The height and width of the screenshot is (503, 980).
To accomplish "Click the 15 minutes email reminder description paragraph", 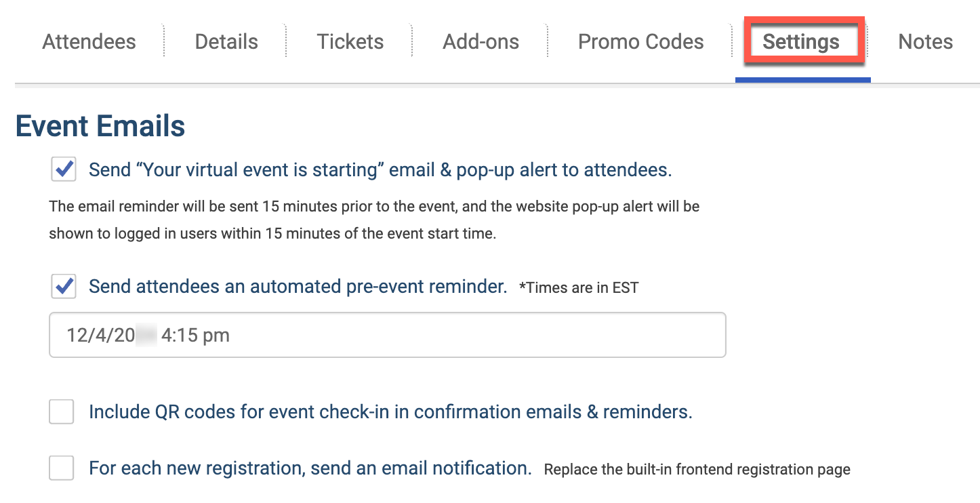I will point(374,220).
